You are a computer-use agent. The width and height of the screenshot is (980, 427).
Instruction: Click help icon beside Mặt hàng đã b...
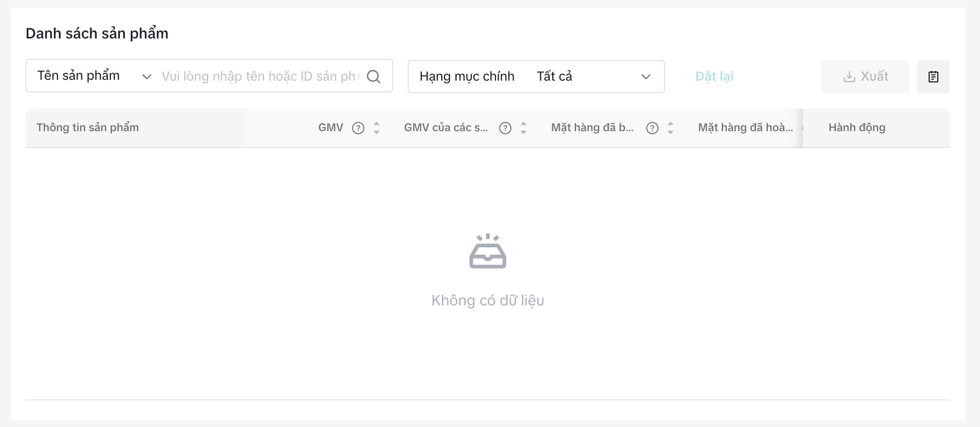pyautogui.click(x=652, y=128)
